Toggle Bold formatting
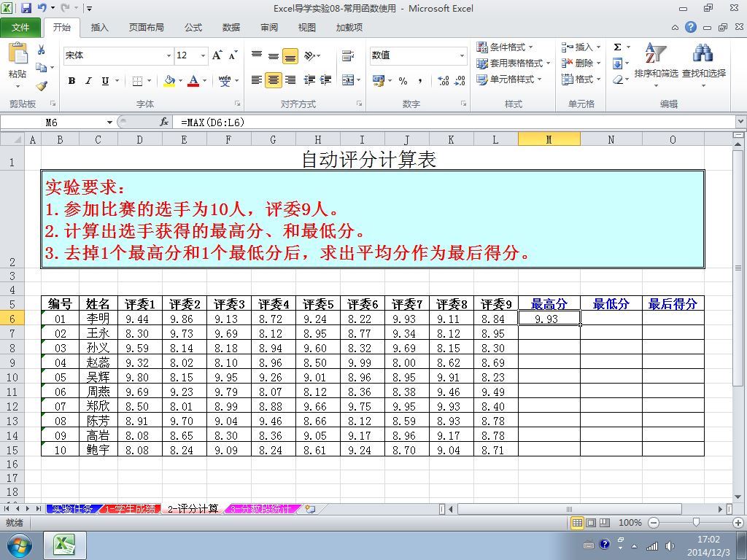 [x=71, y=80]
